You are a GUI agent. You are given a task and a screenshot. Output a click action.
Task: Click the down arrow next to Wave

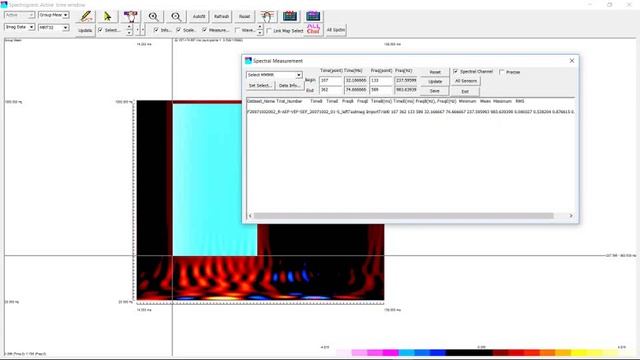[260, 33]
